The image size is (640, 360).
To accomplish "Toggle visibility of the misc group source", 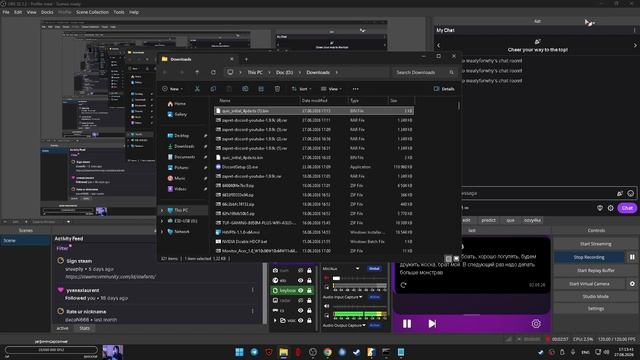I will click(x=300, y=320).
